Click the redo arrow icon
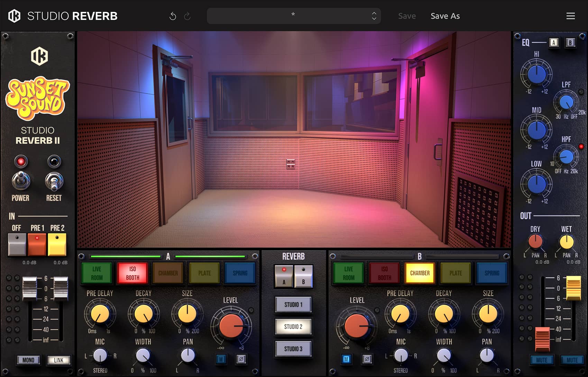 [187, 16]
